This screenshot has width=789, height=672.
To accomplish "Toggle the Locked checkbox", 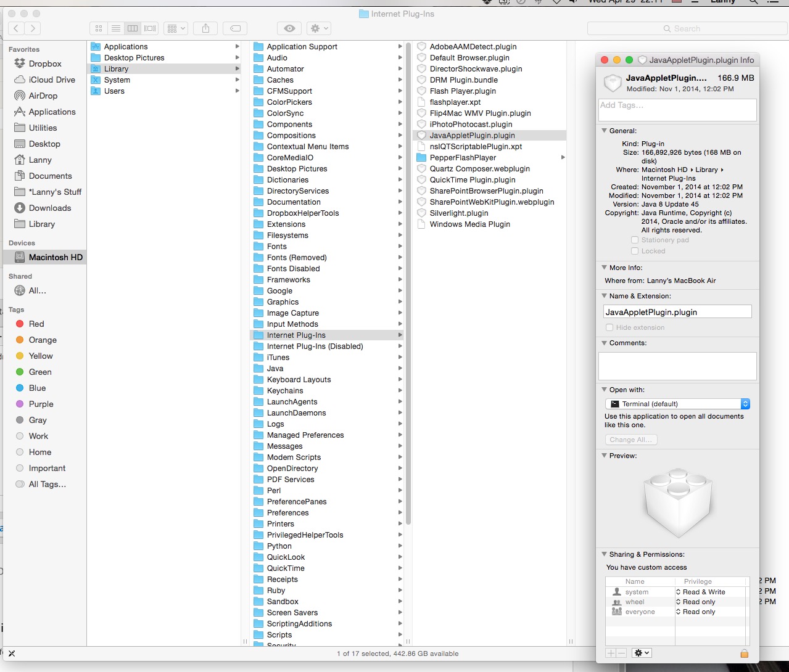I will point(635,251).
